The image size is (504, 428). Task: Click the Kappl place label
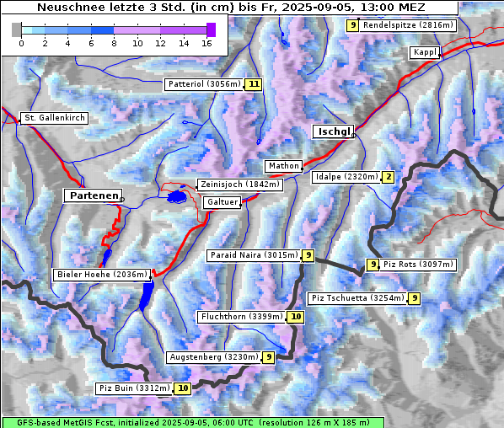point(425,52)
